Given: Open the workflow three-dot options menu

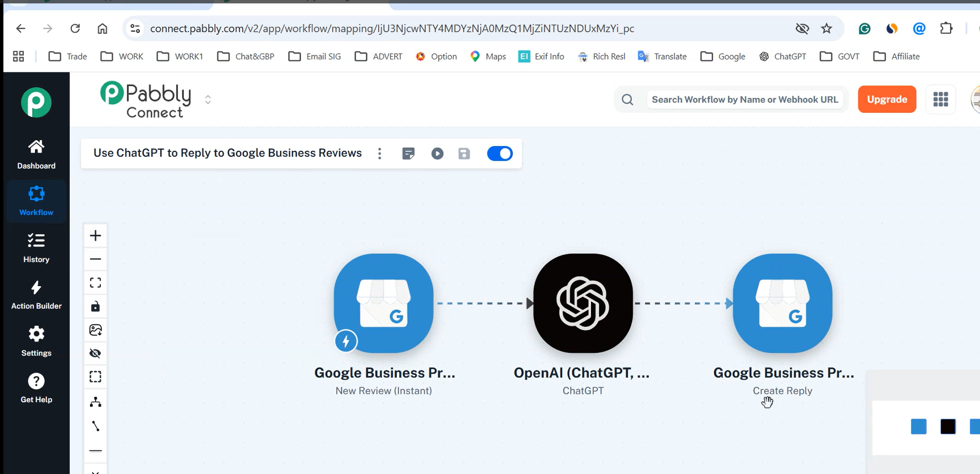Looking at the screenshot, I should pyautogui.click(x=380, y=153).
